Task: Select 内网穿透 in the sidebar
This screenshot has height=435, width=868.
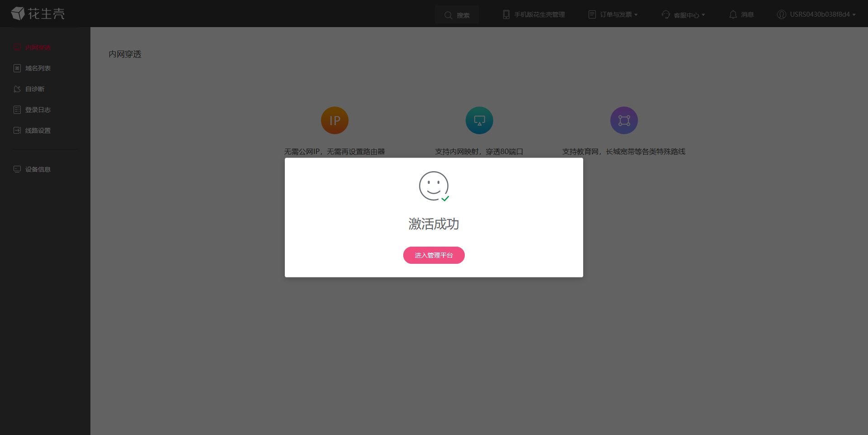Action: pyautogui.click(x=38, y=47)
